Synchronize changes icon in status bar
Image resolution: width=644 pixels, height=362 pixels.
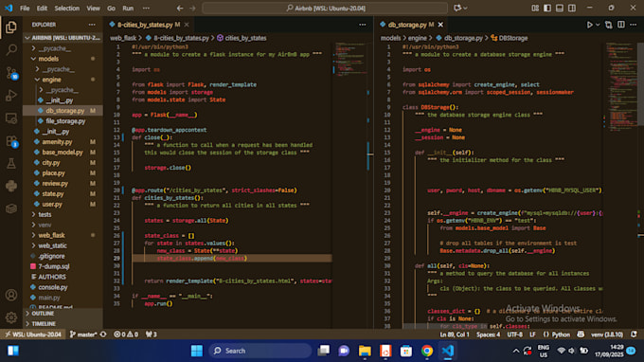coord(103,335)
